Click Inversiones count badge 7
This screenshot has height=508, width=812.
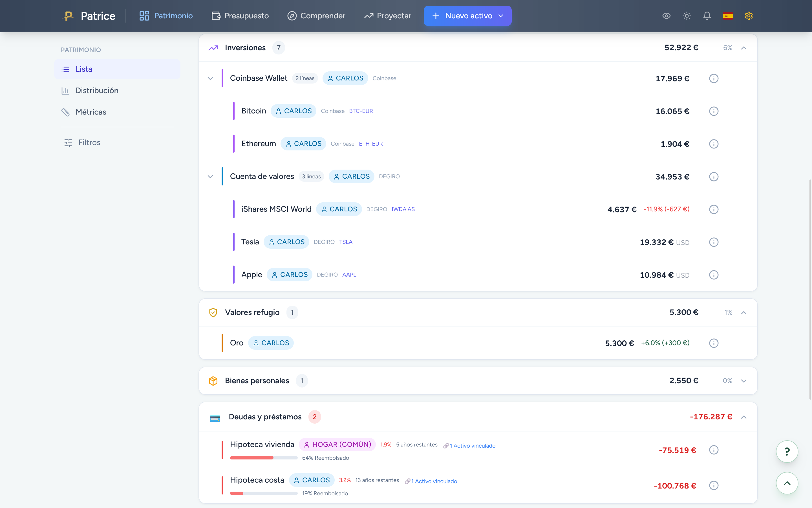(x=279, y=48)
